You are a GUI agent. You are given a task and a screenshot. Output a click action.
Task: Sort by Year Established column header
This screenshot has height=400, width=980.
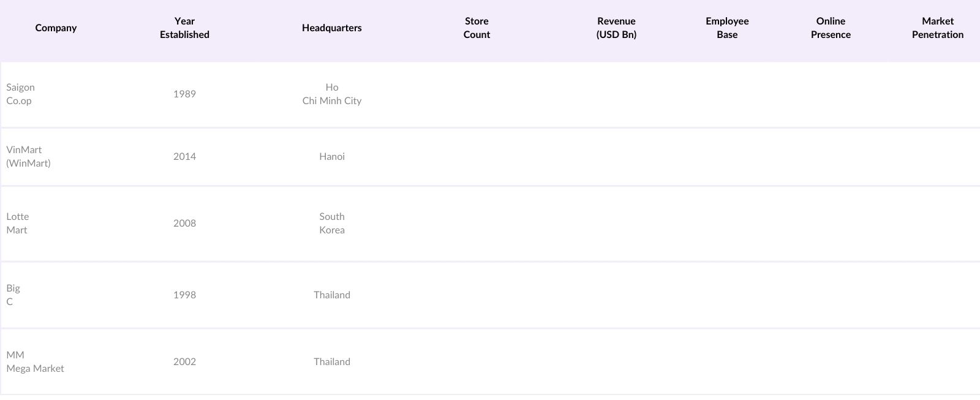[184, 28]
